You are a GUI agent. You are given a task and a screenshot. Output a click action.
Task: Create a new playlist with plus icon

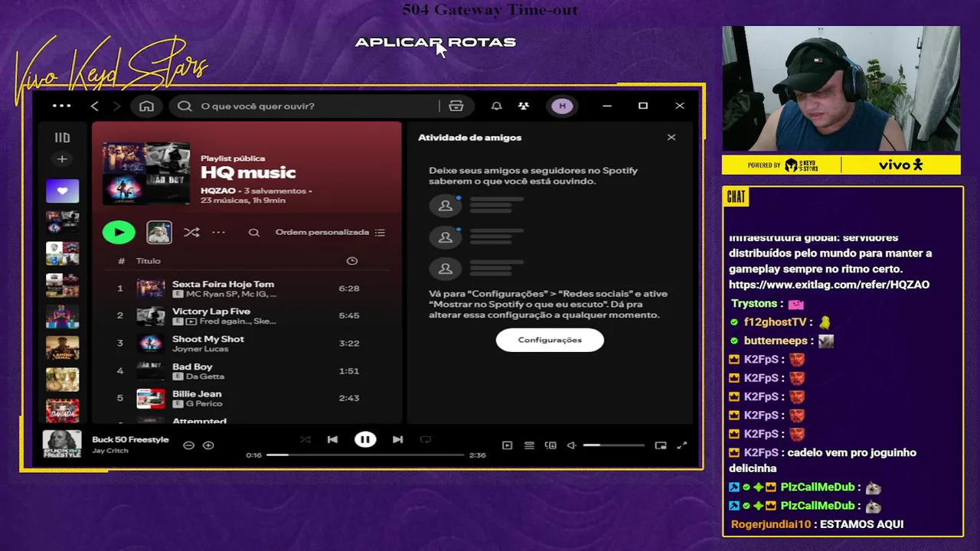pyautogui.click(x=62, y=159)
